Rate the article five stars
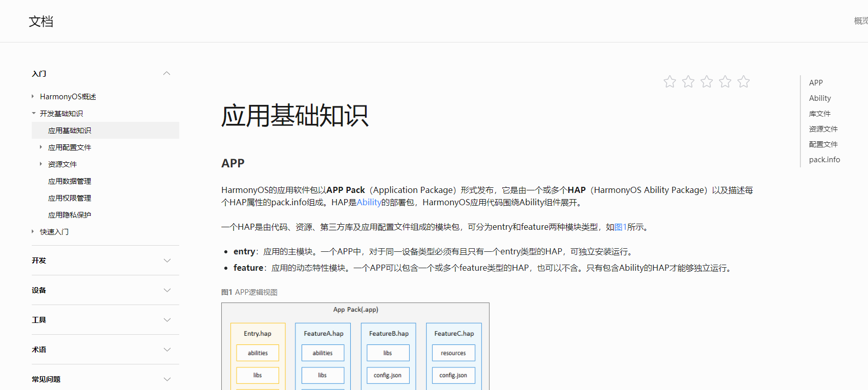868x390 pixels. click(744, 81)
